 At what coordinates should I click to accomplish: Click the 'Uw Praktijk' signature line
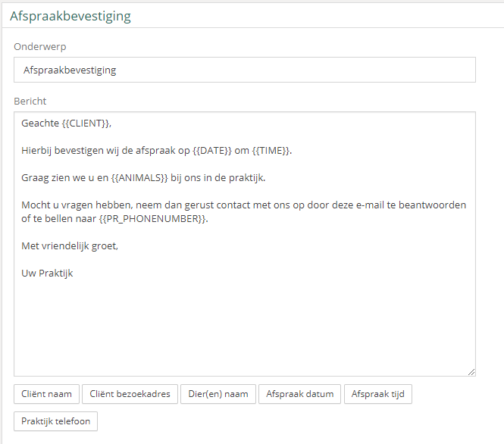47,274
